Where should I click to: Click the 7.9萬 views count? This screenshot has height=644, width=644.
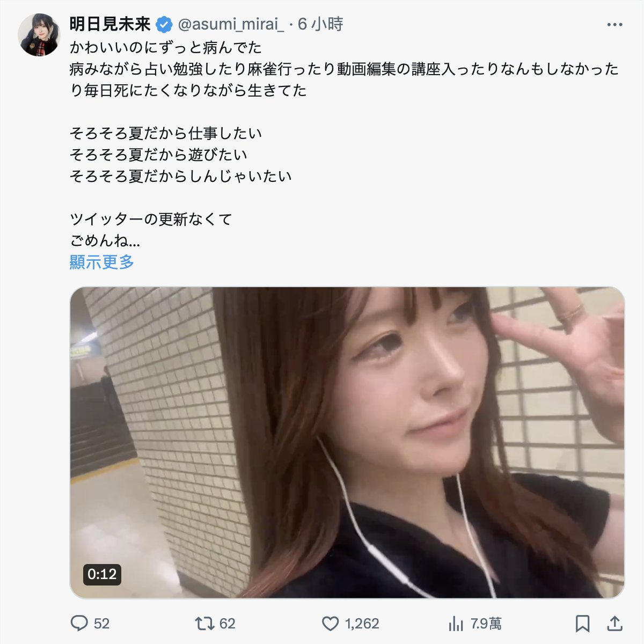pyautogui.click(x=486, y=623)
